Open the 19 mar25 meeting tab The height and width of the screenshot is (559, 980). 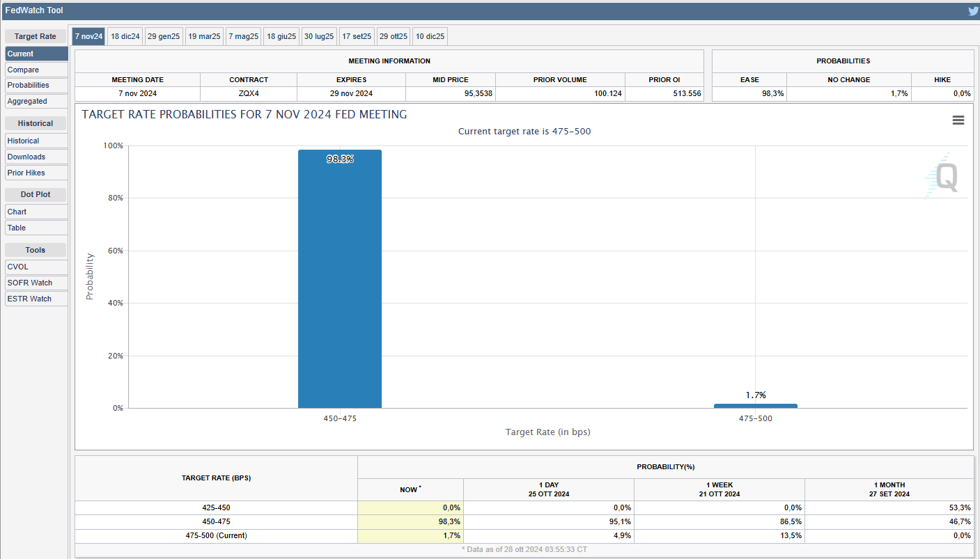204,36
